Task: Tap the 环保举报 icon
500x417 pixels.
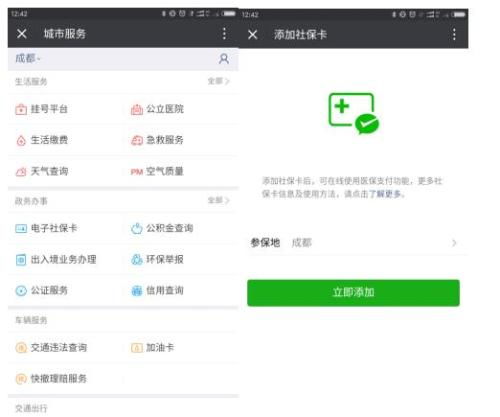Action: click(x=137, y=260)
